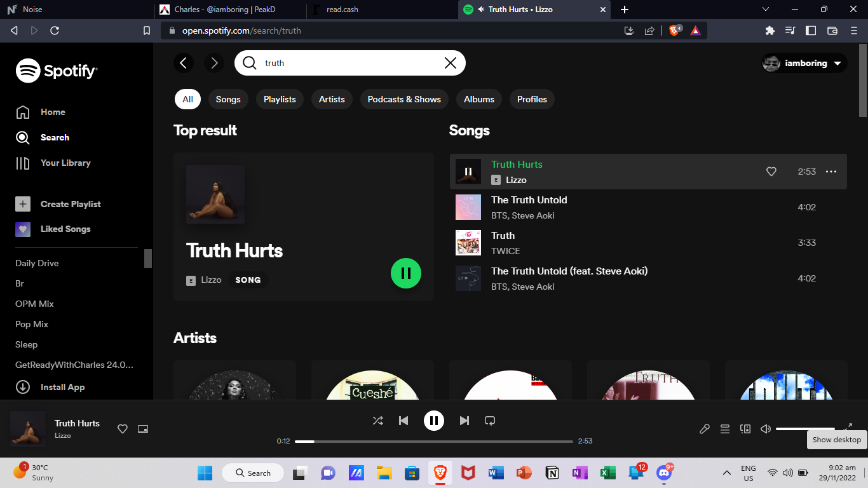Open Brave Shields icon
868x488 pixels.
tap(675, 30)
